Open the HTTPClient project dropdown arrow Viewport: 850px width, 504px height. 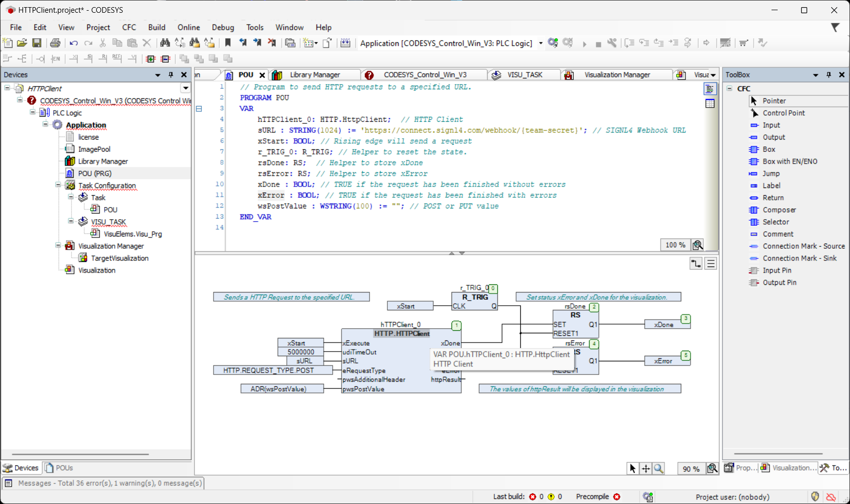point(185,89)
